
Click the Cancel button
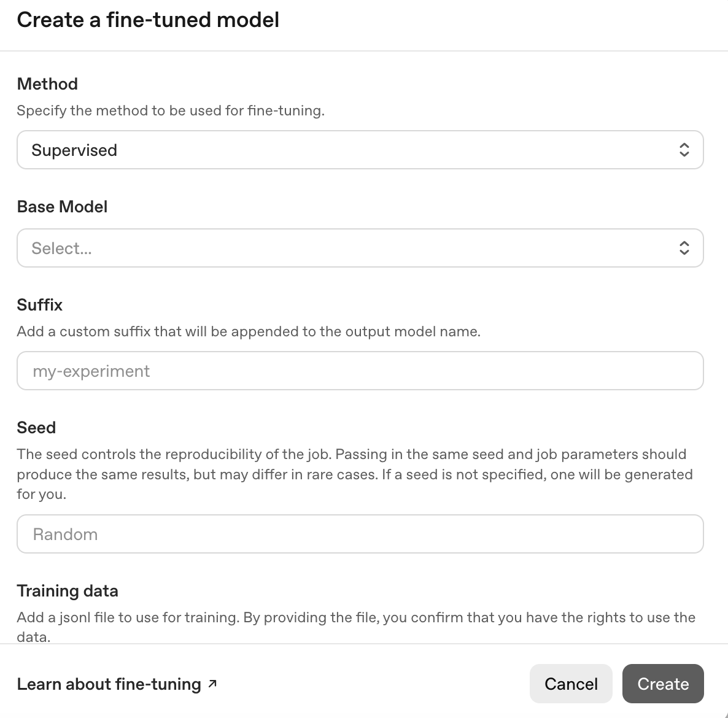point(571,683)
